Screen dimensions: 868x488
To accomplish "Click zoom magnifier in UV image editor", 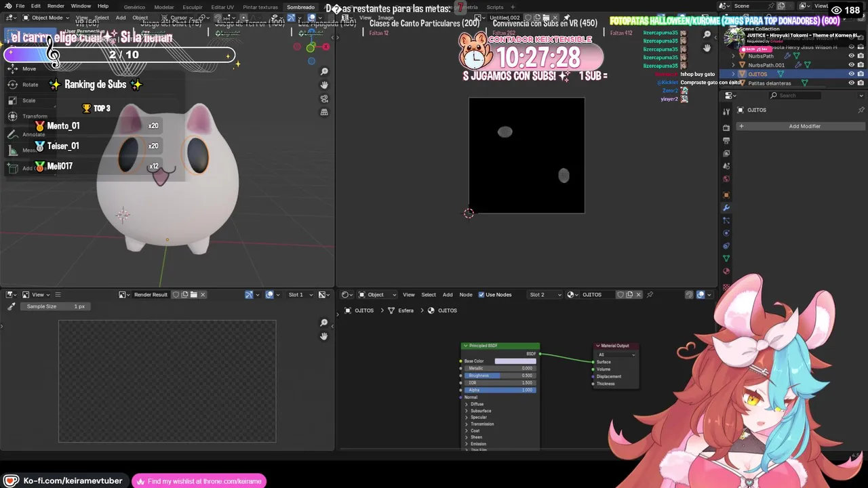I will coord(707,35).
